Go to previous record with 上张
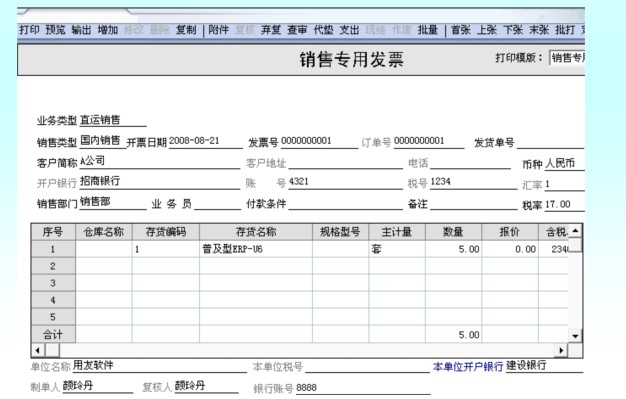This screenshot has width=626, height=399. click(x=487, y=30)
